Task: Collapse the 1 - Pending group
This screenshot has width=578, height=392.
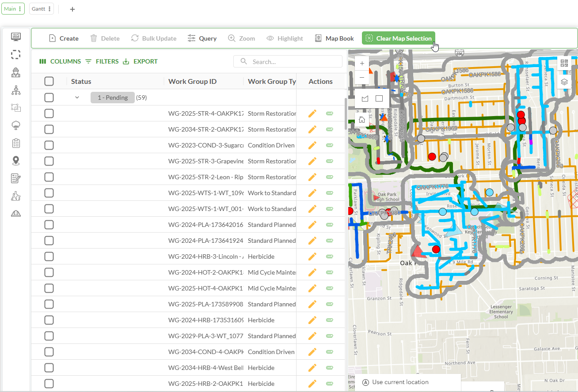Action: 77,98
